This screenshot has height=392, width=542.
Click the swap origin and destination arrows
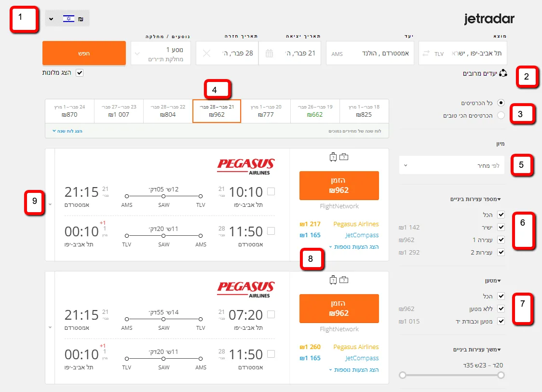426,54
